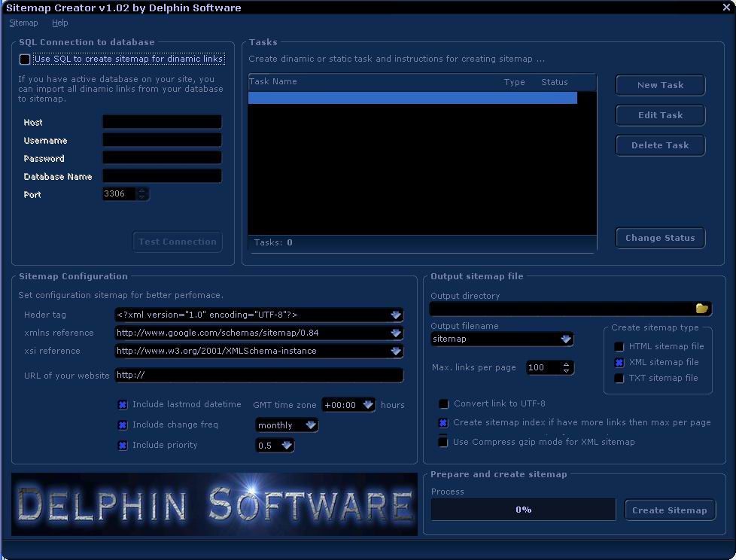The image size is (736, 560).
Task: Click the Password input field
Action: tap(162, 158)
